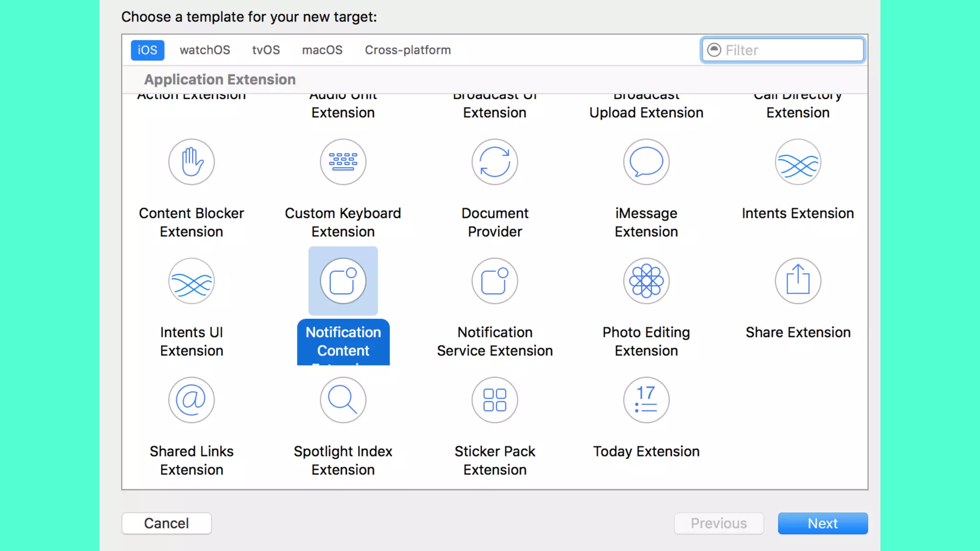Viewport: 980px width, 551px height.
Task: Choose the Intents UI Extension icon
Action: click(191, 281)
